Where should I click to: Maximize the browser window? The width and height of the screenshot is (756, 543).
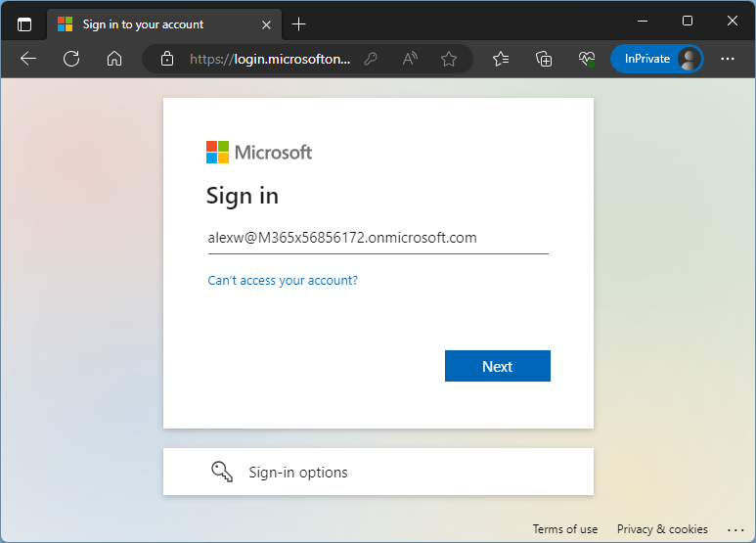[688, 21]
